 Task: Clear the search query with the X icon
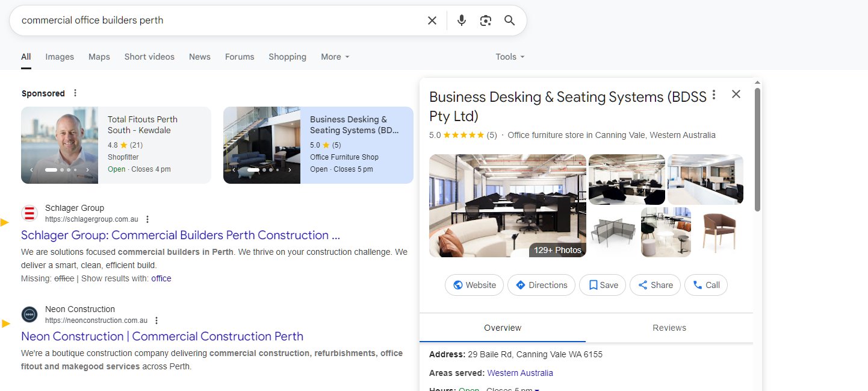[x=432, y=20]
